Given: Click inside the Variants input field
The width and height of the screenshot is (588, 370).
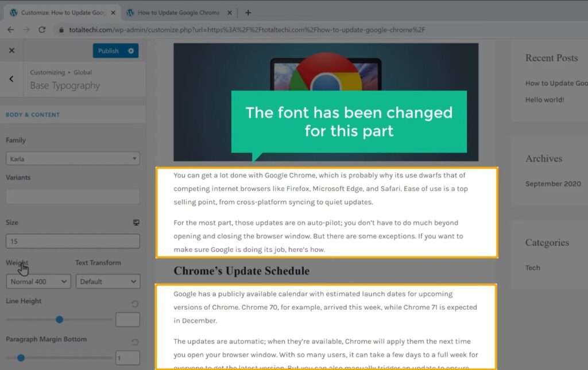Looking at the screenshot, I should click(x=72, y=196).
